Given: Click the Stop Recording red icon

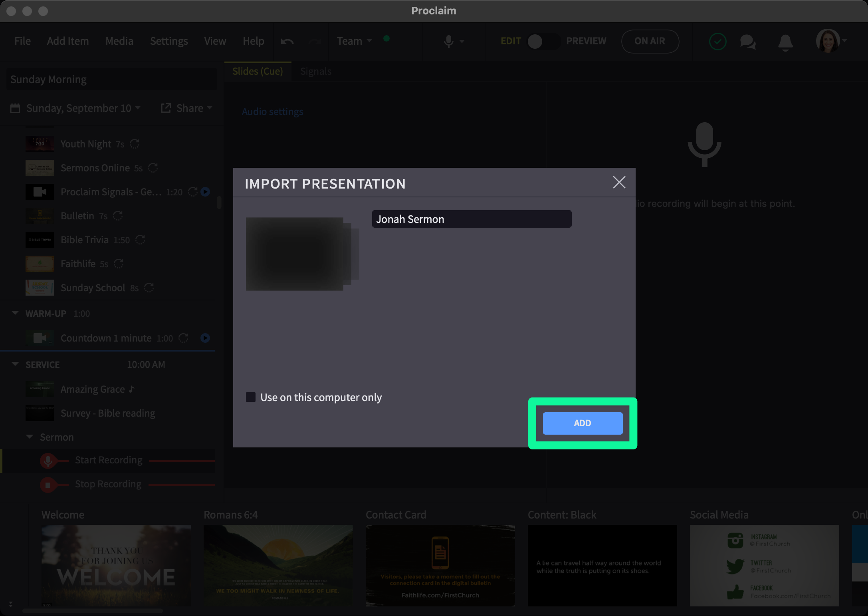Looking at the screenshot, I should point(48,485).
